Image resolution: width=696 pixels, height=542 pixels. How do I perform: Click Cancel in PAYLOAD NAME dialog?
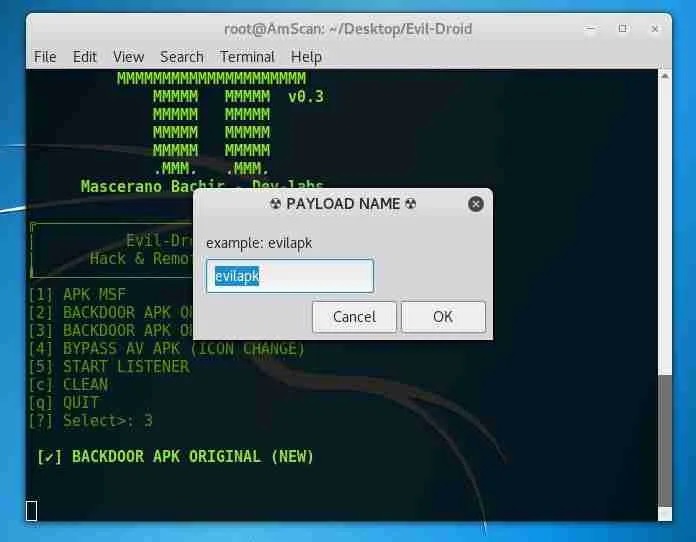coord(354,316)
